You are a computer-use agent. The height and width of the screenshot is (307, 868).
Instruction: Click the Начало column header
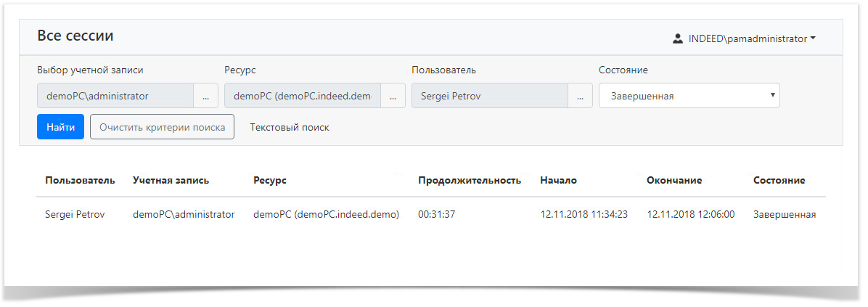559,180
